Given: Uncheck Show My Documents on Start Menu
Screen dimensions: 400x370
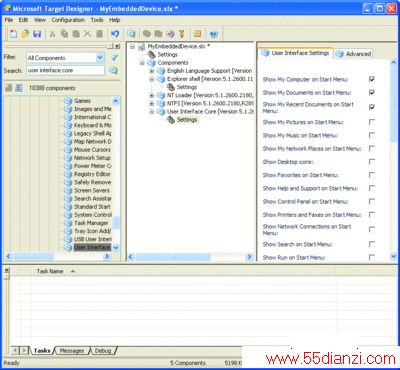Looking at the screenshot, I should (372, 92).
